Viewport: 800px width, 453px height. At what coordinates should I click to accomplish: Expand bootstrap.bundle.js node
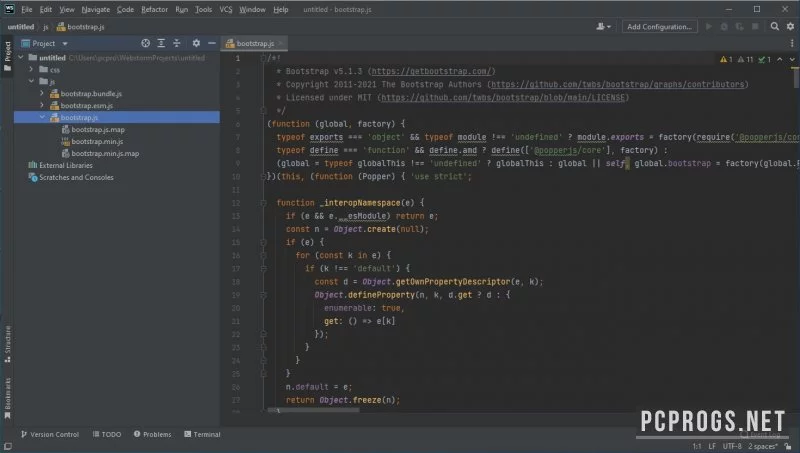(x=42, y=93)
